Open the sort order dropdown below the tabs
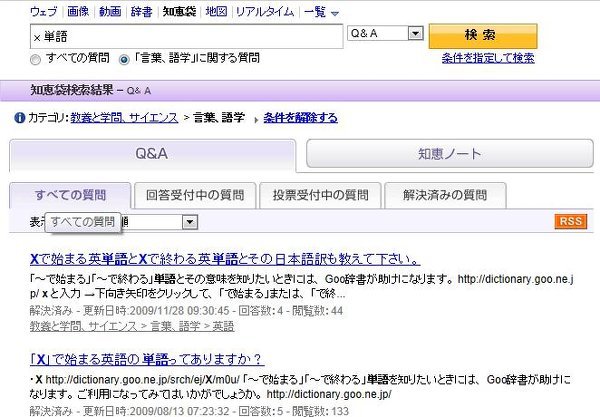600x417 pixels. [189, 221]
